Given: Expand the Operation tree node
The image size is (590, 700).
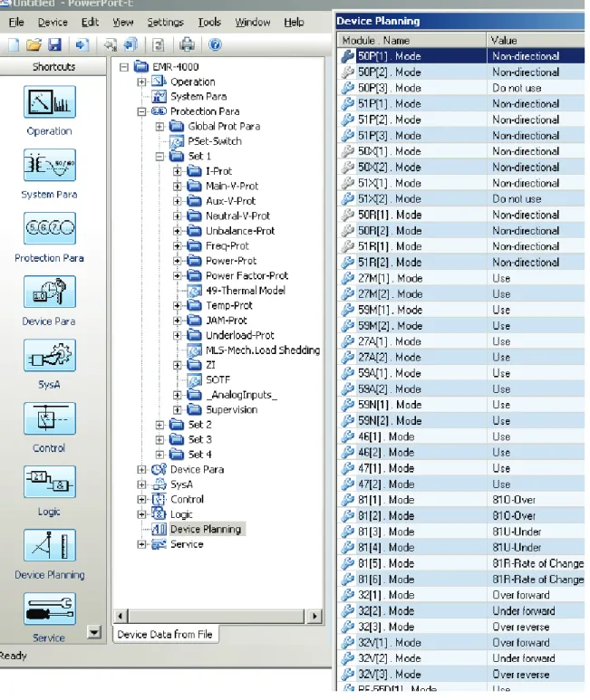Looking at the screenshot, I should [x=141, y=82].
